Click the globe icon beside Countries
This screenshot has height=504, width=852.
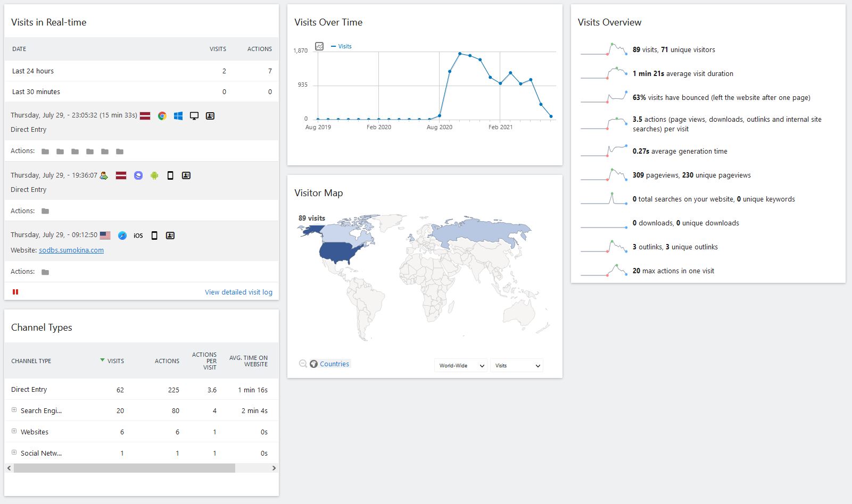[314, 364]
